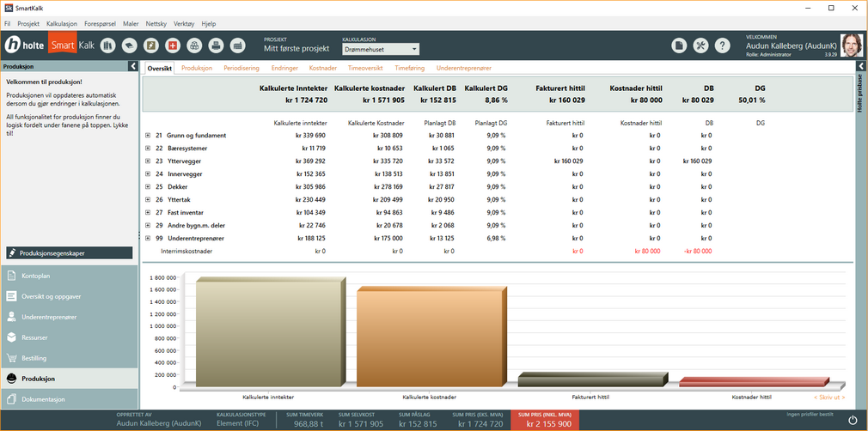868x431 pixels.
Task: Click the Skriv ut link below chart
Action: pos(828,398)
